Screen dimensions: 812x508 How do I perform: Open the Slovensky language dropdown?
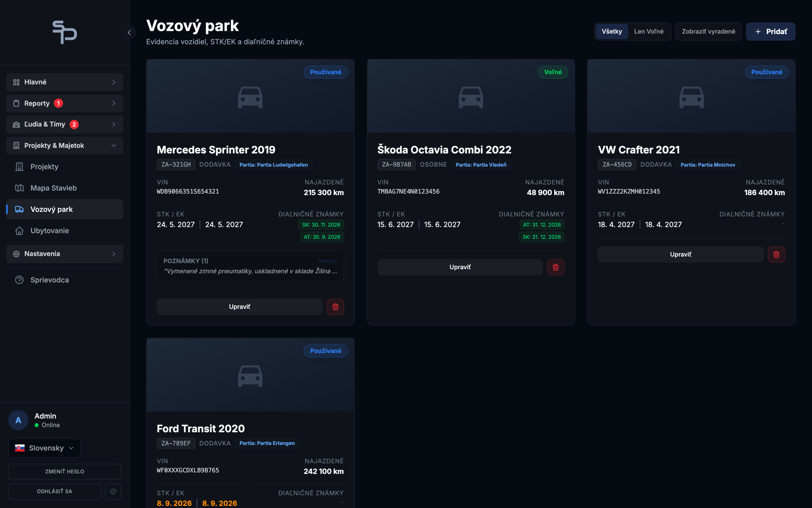click(x=44, y=448)
